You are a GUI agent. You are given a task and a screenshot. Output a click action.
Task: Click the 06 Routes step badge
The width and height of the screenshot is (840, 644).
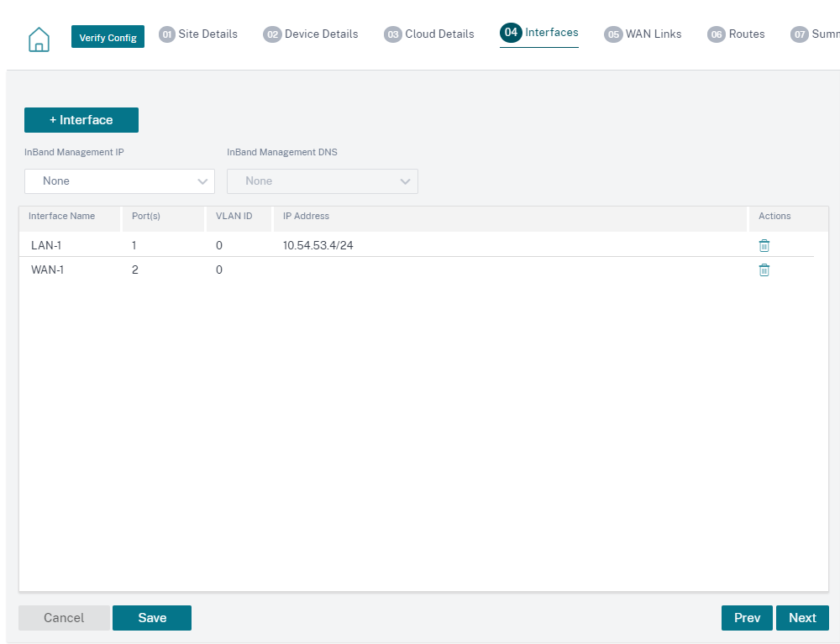(x=717, y=34)
